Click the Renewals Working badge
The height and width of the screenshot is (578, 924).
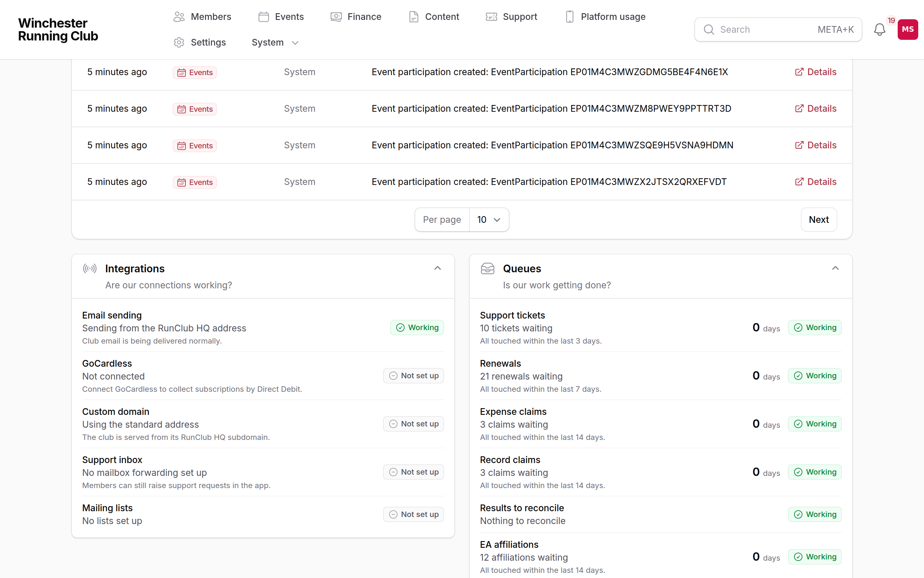point(815,376)
